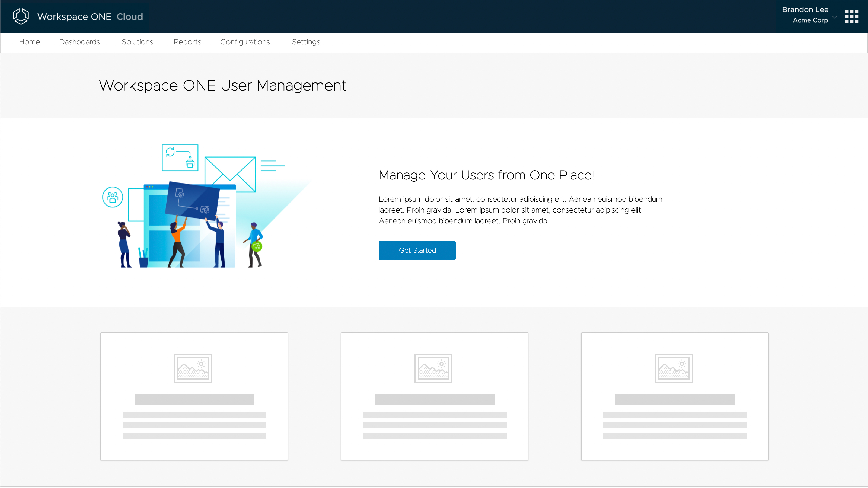Click third card's image placeholder icon

(x=673, y=368)
